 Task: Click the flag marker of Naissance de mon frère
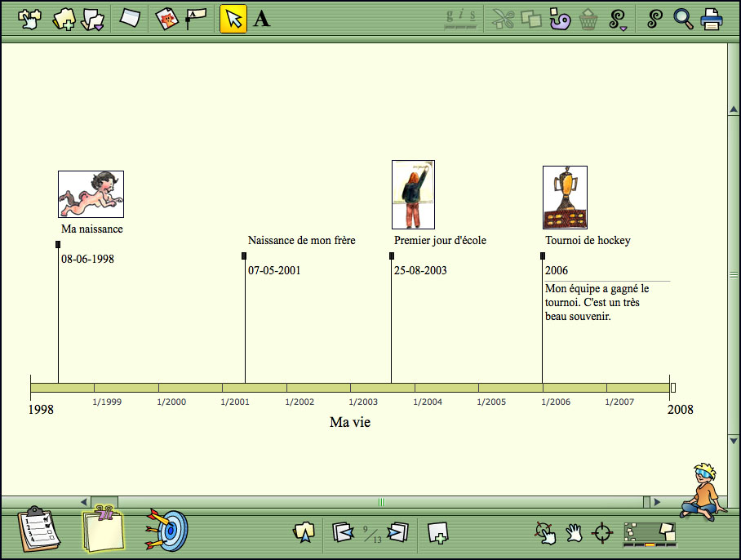pyautogui.click(x=244, y=256)
